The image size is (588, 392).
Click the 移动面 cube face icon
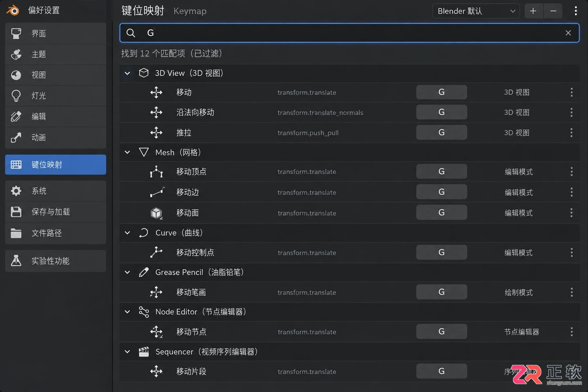pos(156,213)
